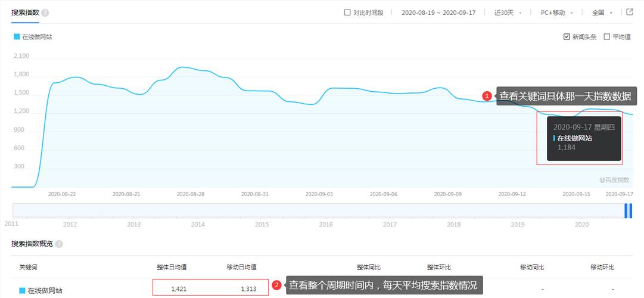Open the date range 2020-08-19 ~ 2020-09-17 picker
Image resolution: width=644 pixels, height=298 pixels.
coord(438,13)
